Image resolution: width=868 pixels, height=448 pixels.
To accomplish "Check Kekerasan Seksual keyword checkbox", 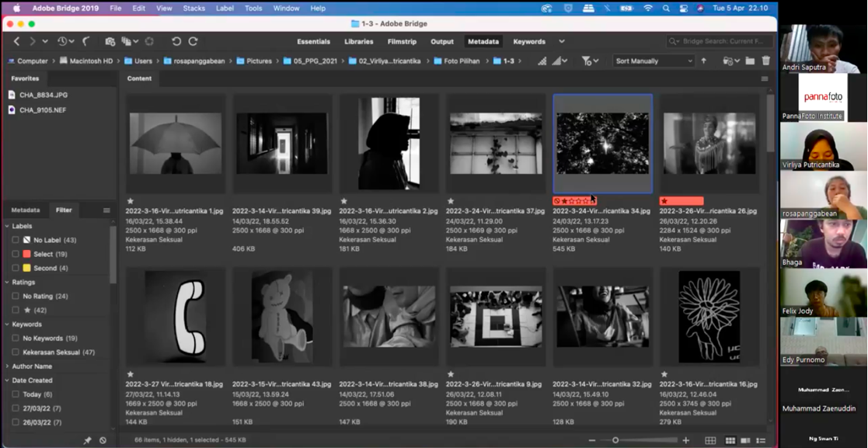I will tap(16, 352).
